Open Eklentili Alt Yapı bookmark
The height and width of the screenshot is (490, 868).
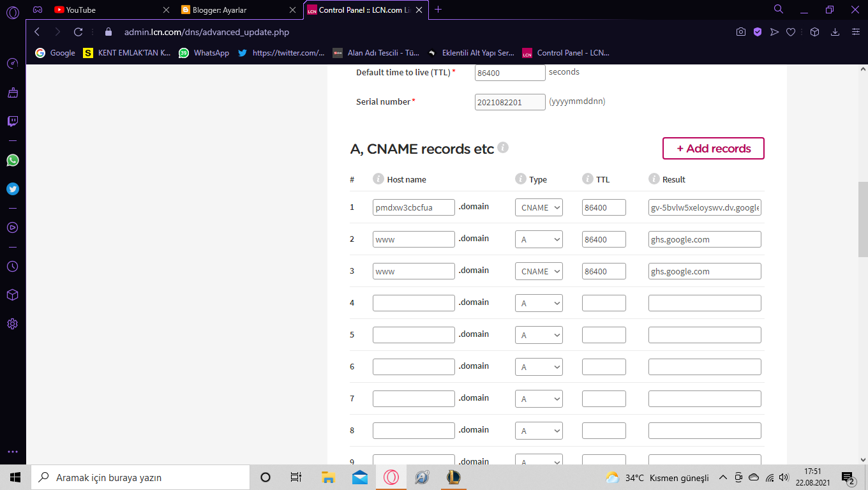(x=471, y=53)
